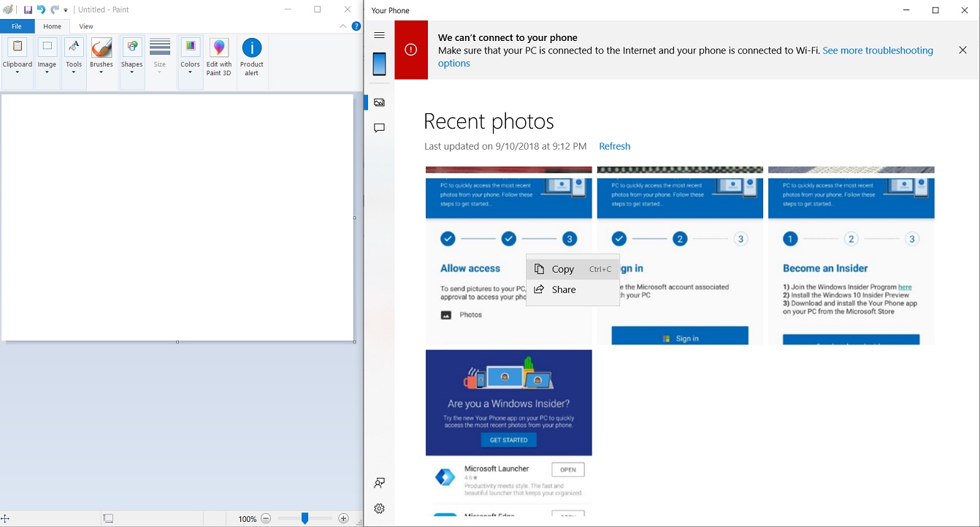Open Messages in the Your Phone sidebar

(x=379, y=128)
